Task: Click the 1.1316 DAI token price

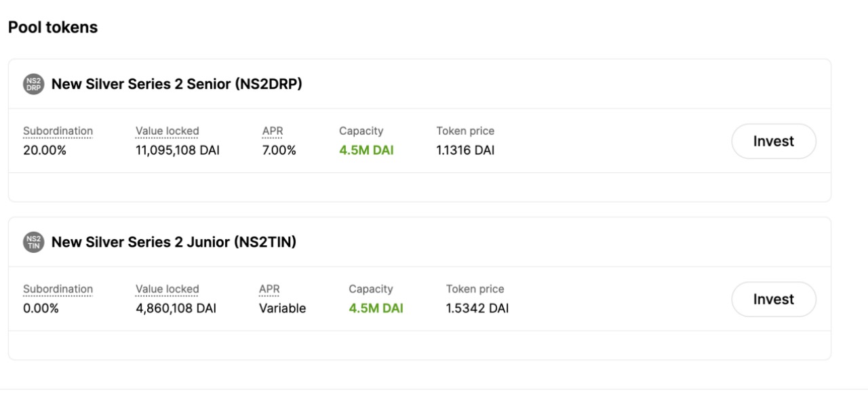Action: click(x=465, y=150)
